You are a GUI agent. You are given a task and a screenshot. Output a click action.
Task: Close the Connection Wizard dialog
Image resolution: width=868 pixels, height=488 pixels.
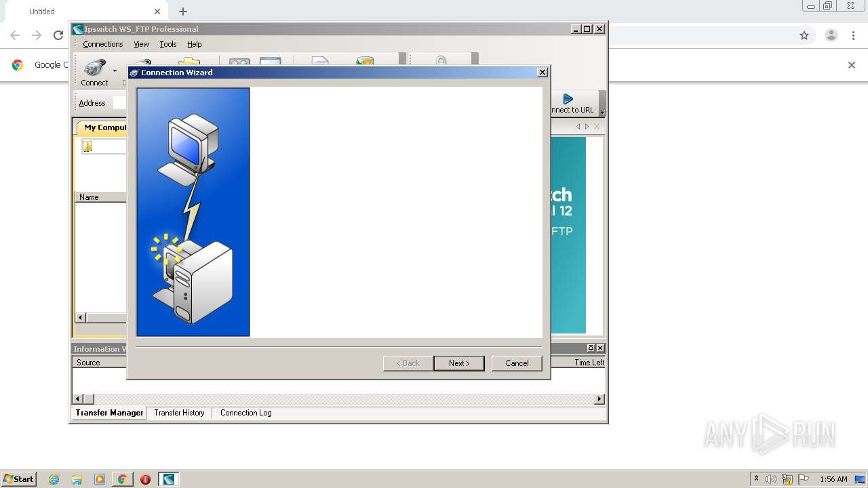point(542,73)
